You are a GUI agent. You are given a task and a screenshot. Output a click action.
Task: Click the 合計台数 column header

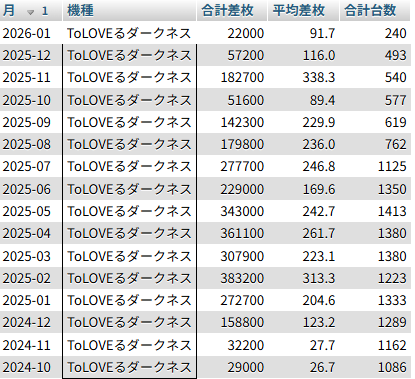tap(375, 11)
